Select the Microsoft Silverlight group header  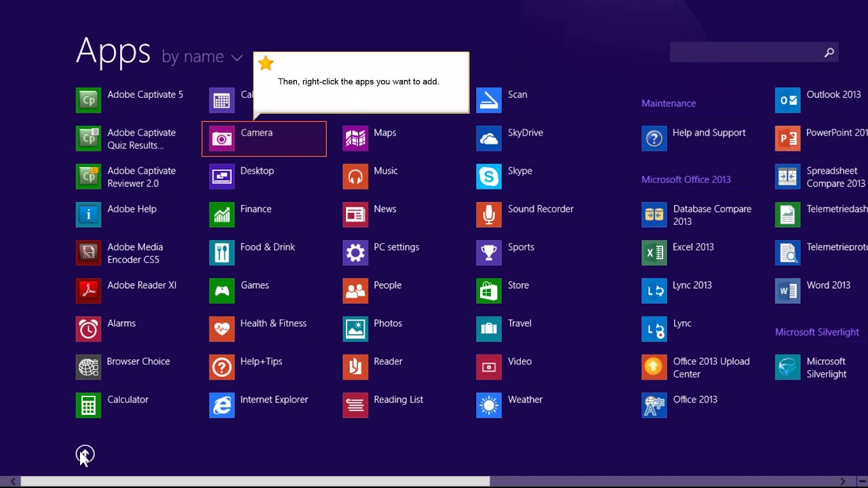(x=817, y=332)
